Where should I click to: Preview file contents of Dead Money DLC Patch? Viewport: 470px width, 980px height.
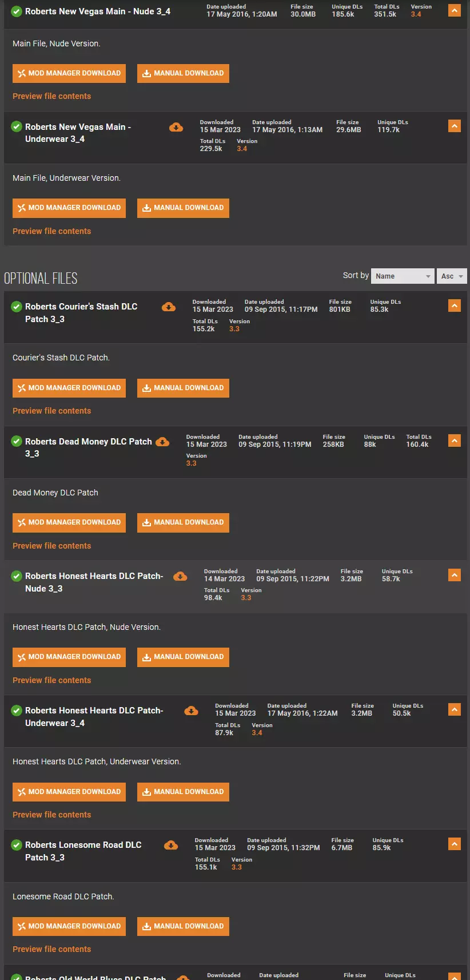pos(51,546)
